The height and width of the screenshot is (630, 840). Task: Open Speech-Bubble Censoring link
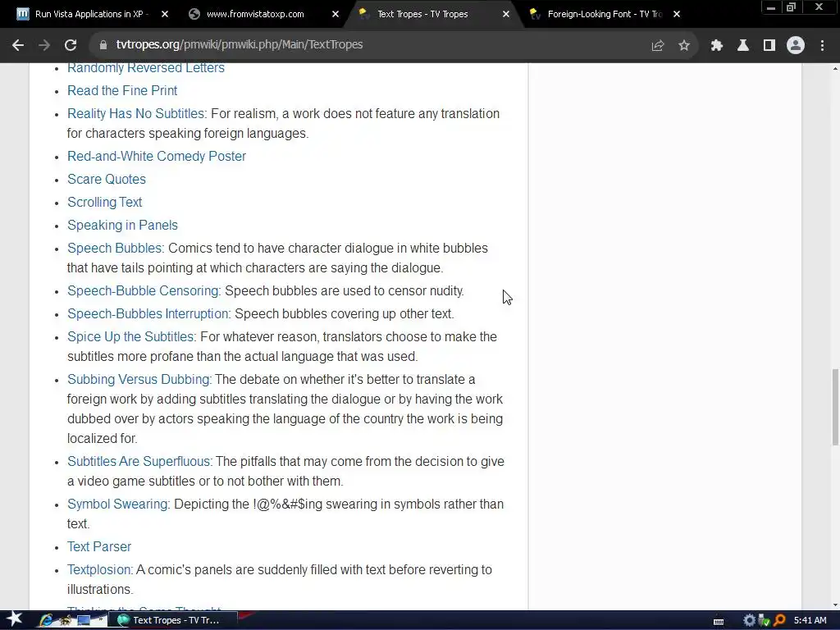pyautogui.click(x=143, y=291)
